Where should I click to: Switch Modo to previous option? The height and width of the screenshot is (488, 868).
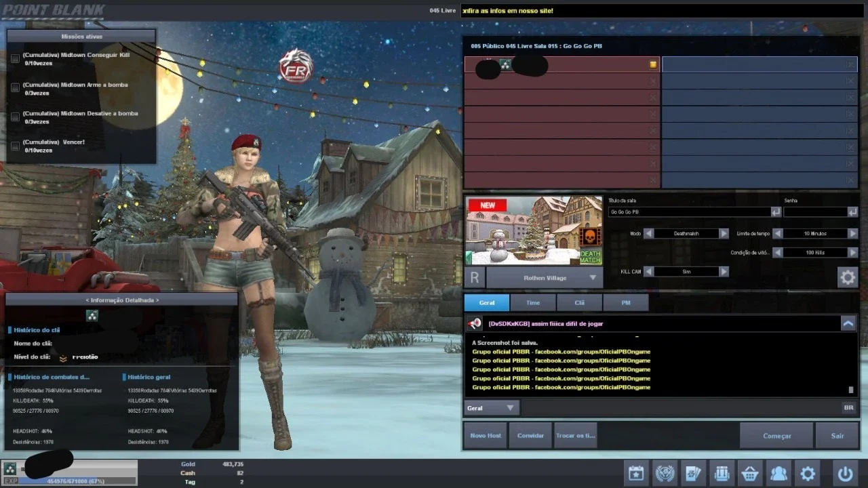click(x=648, y=233)
